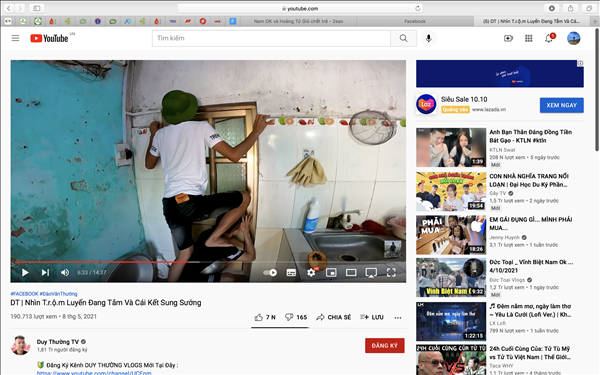Click the #ĐàoVănThường hashtag
Screen dimensions: 600x375
[x=59, y=294]
